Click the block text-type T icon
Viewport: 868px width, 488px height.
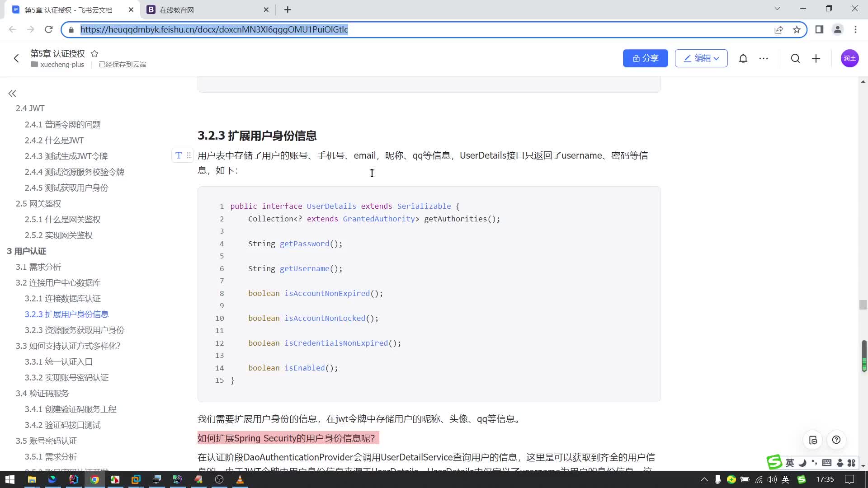[179, 155]
